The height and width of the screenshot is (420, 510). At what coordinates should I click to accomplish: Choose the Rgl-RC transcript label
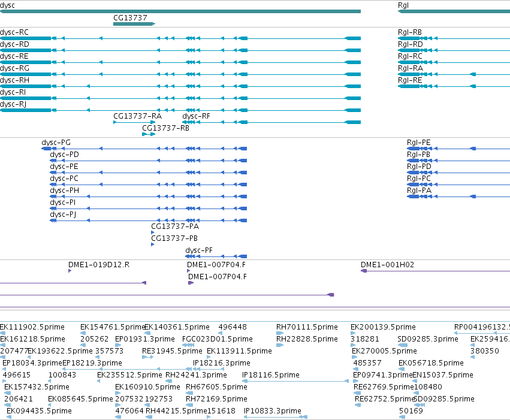tap(410, 56)
